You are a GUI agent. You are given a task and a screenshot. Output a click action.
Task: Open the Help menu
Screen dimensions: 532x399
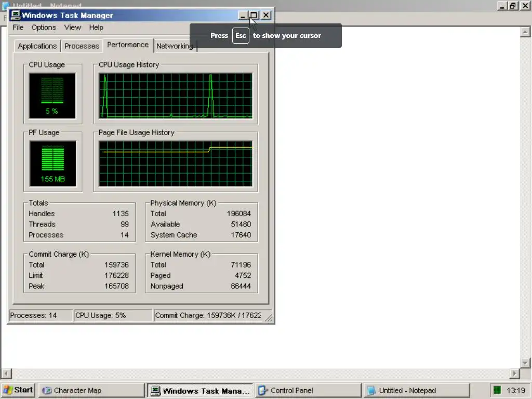(96, 28)
